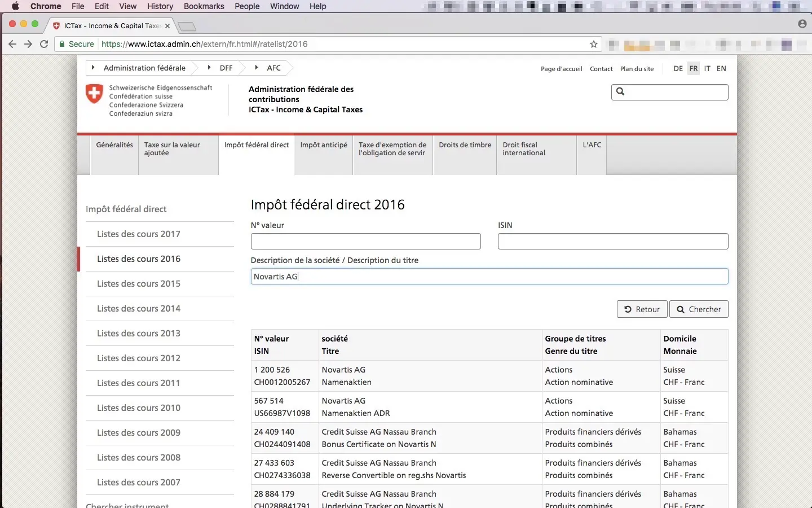Screen dimensions: 812x508
Task: Switch site language to DE
Action: (x=678, y=68)
